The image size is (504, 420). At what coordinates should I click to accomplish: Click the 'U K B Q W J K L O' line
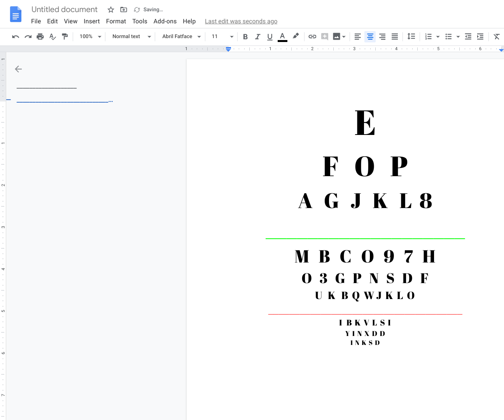[365, 296]
